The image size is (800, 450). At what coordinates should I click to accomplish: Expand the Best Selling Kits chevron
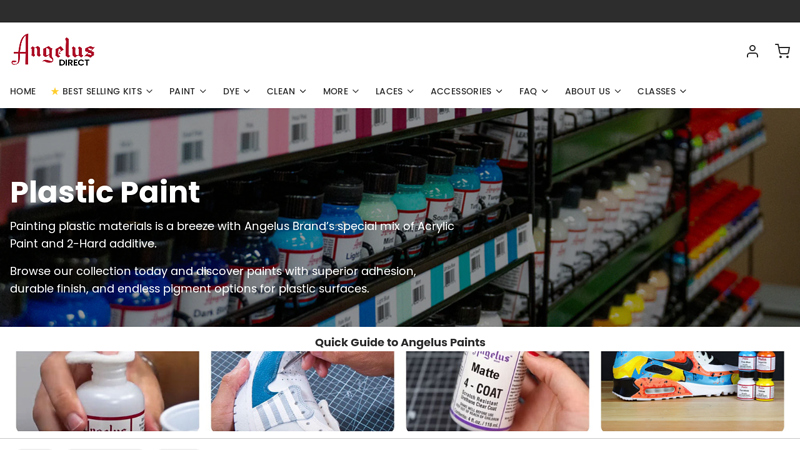coord(149,91)
